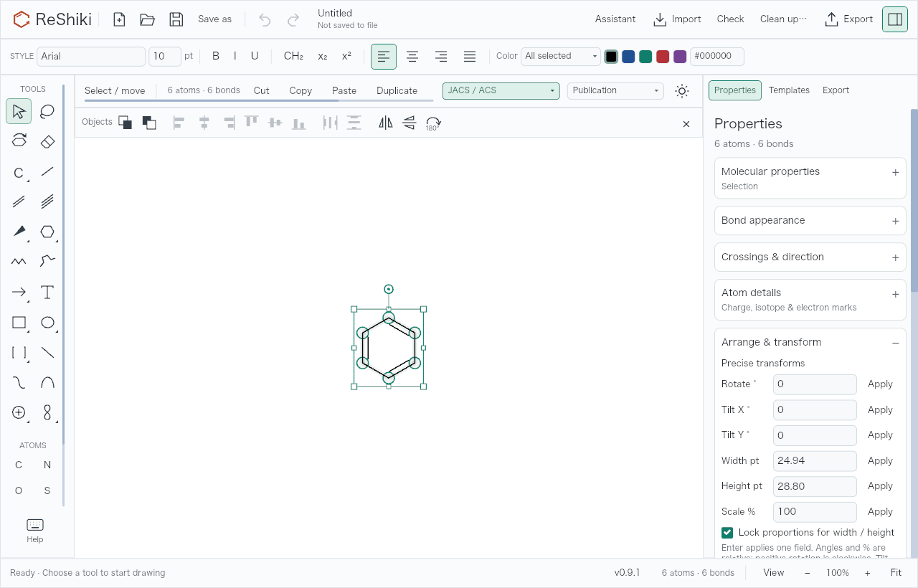Choose the double bond tool
Image resolution: width=918 pixels, height=588 pixels.
coord(19,201)
